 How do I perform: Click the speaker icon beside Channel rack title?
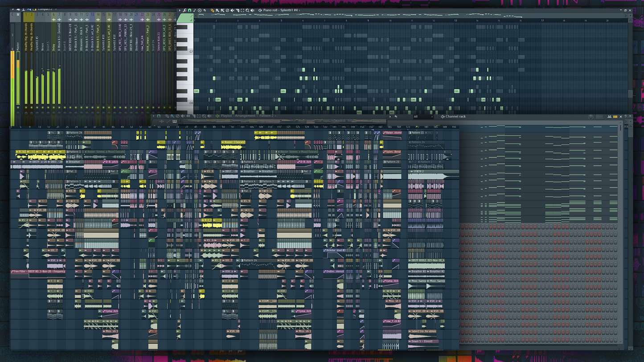coord(443,117)
